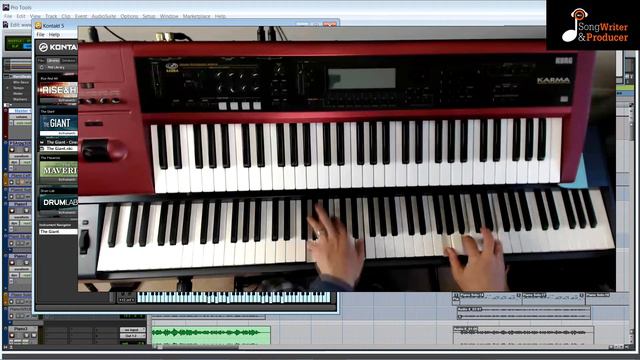
Task: Open the Setup menu in Pro Tools
Action: [x=149, y=16]
